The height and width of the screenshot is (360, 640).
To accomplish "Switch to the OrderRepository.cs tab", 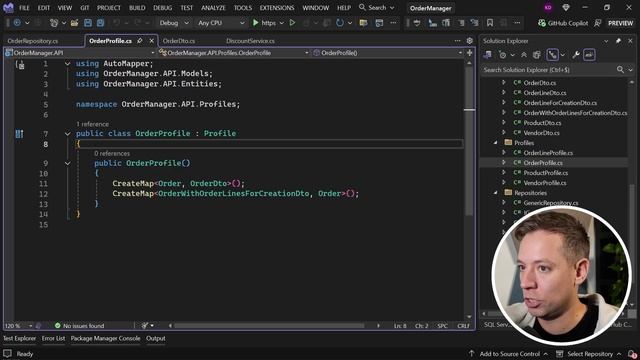I will click(33, 41).
